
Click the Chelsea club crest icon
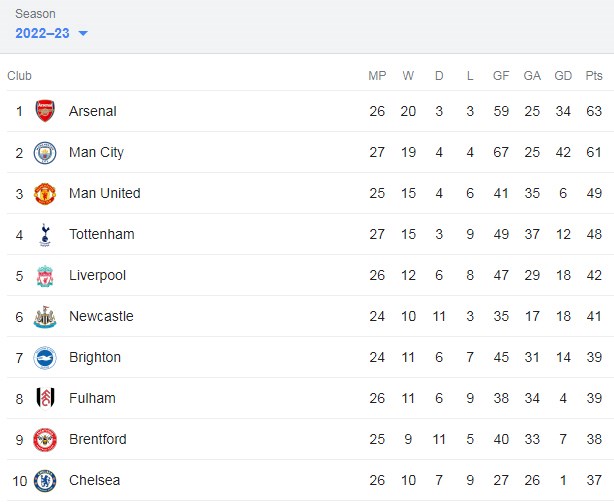tap(45, 480)
